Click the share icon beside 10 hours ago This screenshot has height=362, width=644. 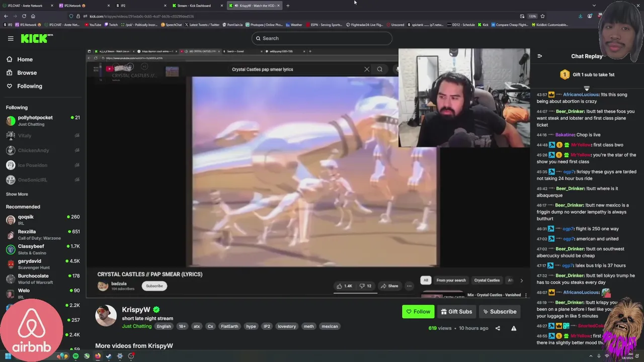click(498, 328)
